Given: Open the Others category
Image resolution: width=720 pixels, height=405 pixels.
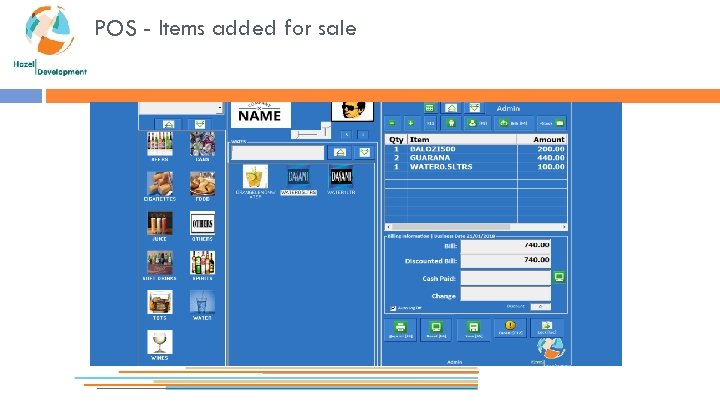Looking at the screenshot, I should tap(202, 226).
